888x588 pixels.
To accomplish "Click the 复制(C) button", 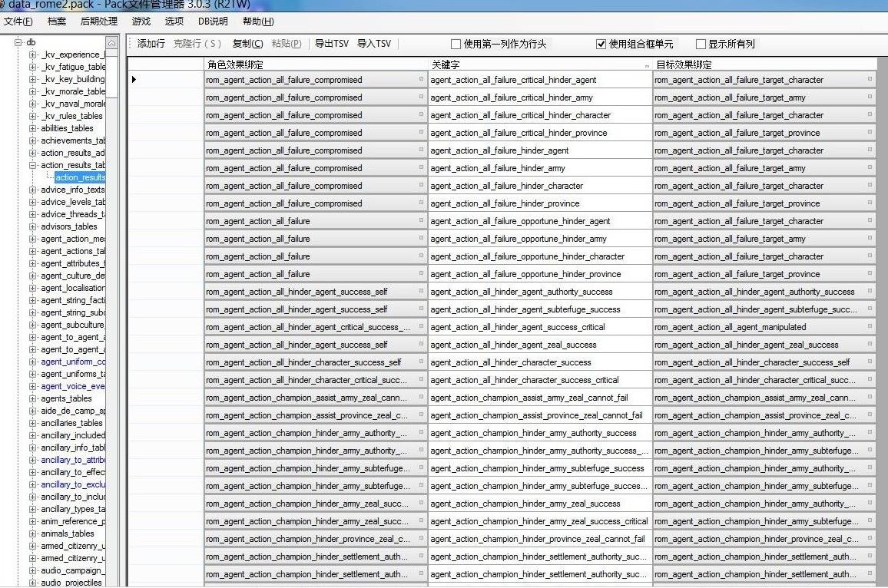I will pyautogui.click(x=247, y=44).
